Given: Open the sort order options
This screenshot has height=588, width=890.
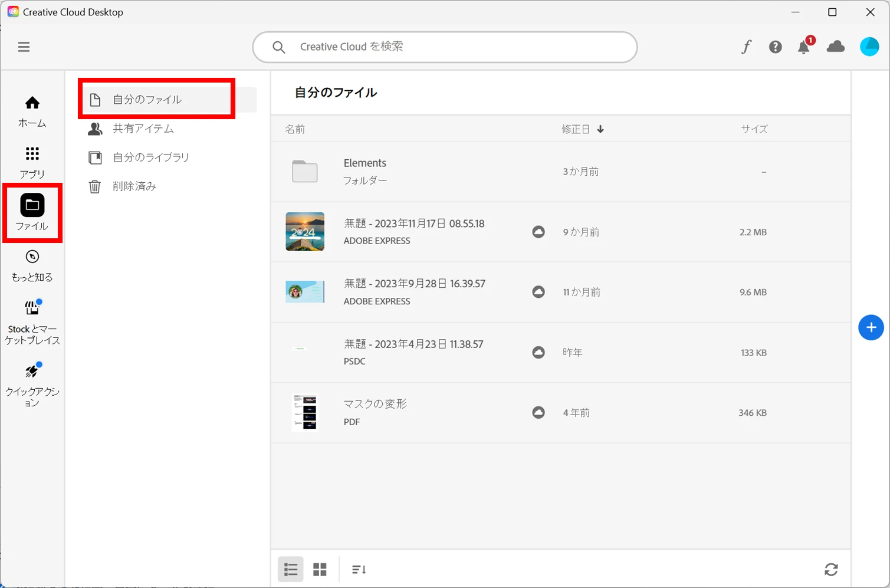Looking at the screenshot, I should tap(359, 569).
